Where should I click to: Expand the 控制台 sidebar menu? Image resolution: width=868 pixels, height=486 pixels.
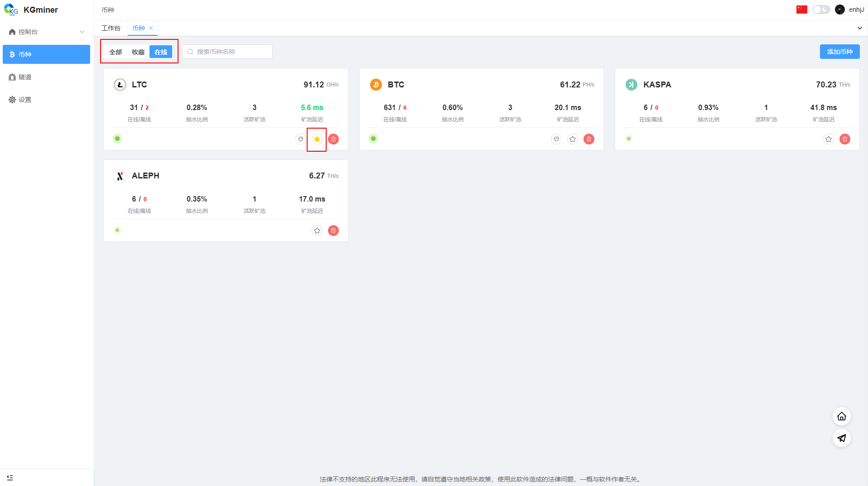point(46,32)
